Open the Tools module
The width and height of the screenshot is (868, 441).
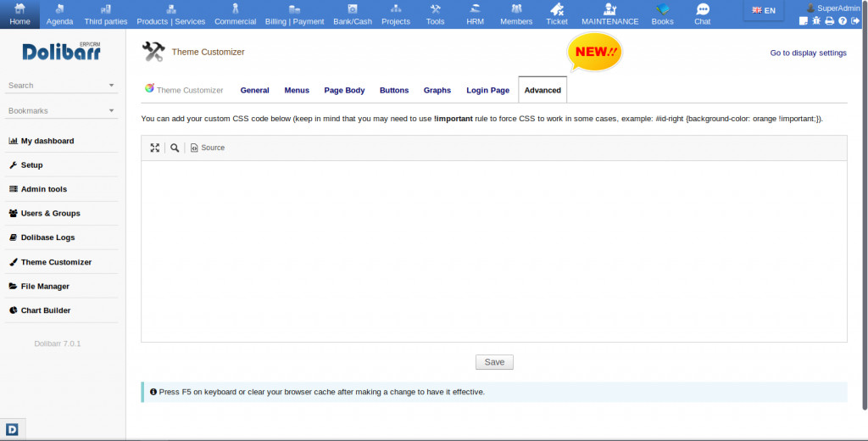point(435,14)
